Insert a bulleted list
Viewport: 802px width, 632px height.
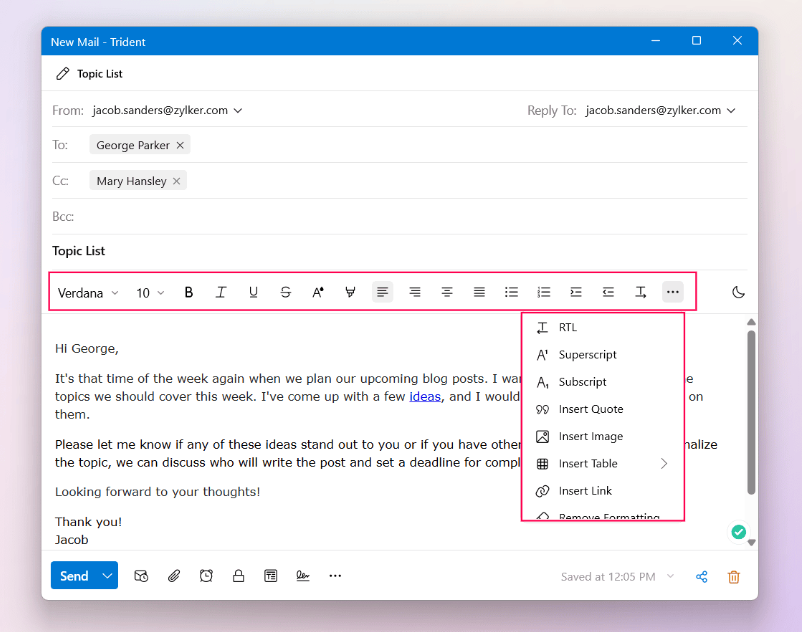511,292
